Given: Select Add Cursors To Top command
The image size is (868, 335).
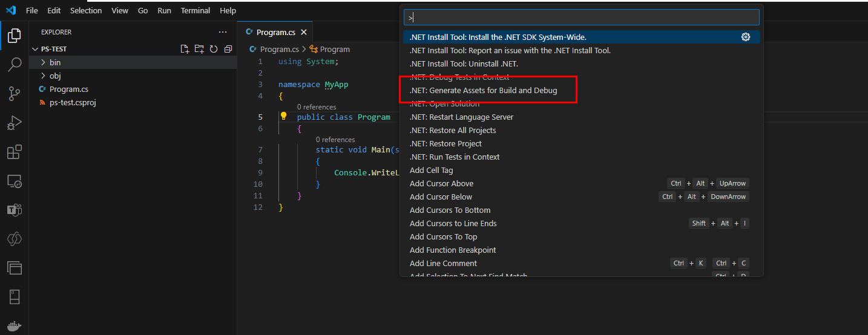Looking at the screenshot, I should coord(581,236).
